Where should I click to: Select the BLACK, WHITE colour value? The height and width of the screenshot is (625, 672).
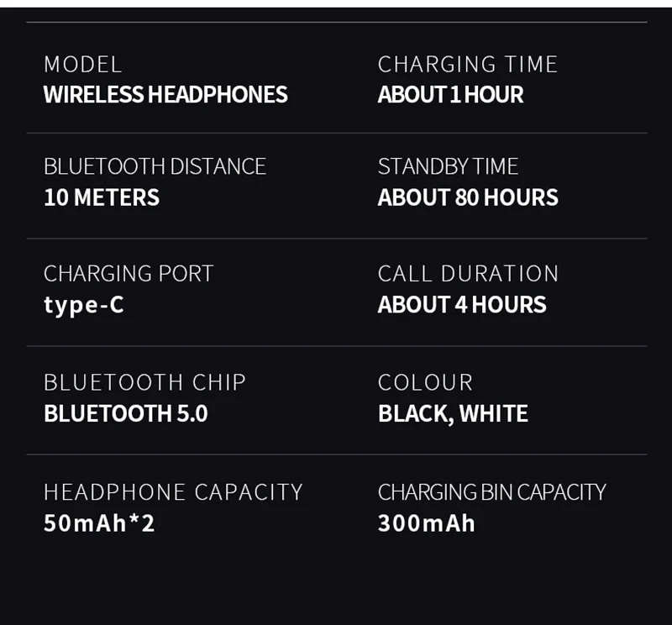coord(453,414)
